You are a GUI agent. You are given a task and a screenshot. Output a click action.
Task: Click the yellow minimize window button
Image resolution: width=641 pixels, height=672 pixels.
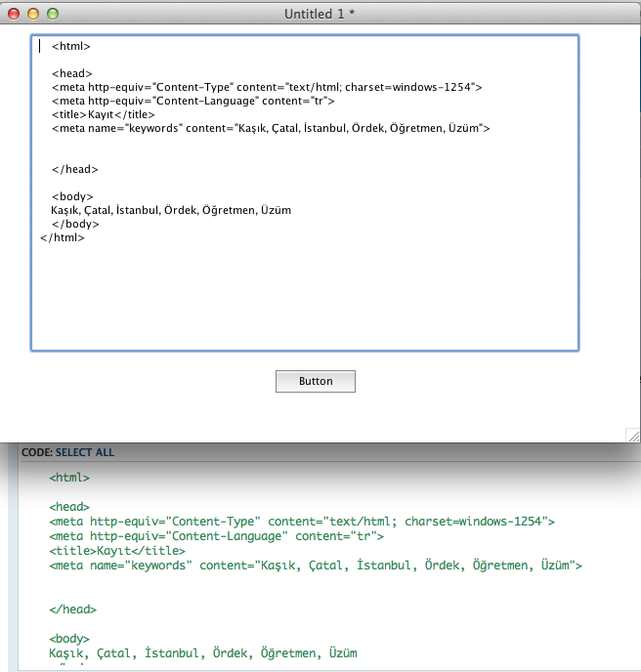[x=33, y=14]
